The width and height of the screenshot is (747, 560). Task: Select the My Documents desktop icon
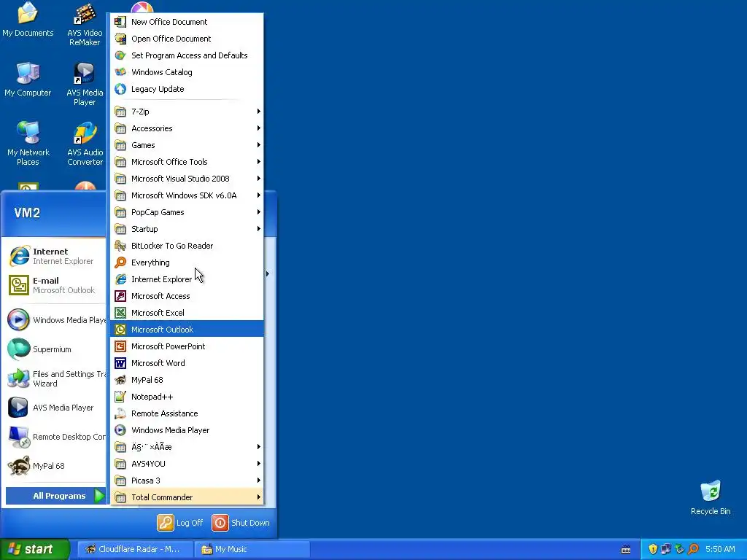point(28,20)
